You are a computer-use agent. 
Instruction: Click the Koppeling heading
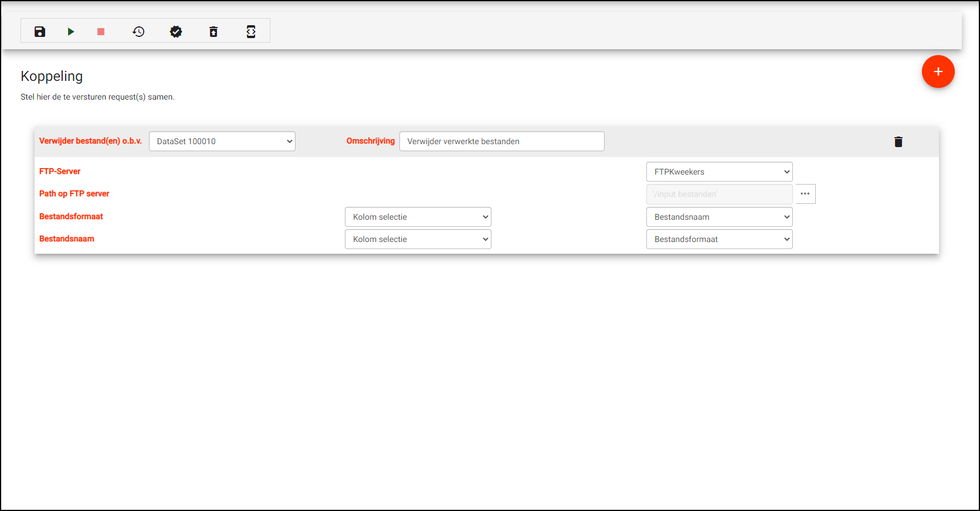point(52,76)
